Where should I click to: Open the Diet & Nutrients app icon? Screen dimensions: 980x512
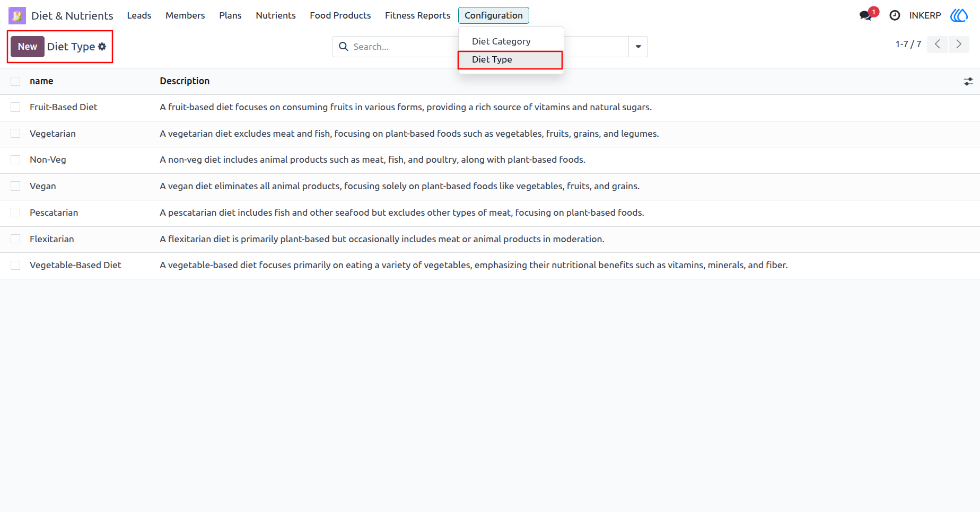pyautogui.click(x=17, y=15)
